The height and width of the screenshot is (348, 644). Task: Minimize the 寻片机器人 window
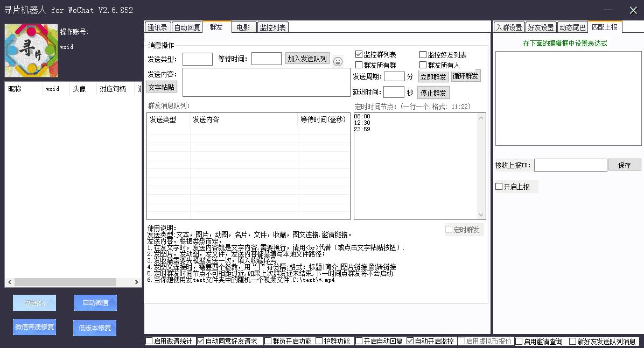(608, 10)
